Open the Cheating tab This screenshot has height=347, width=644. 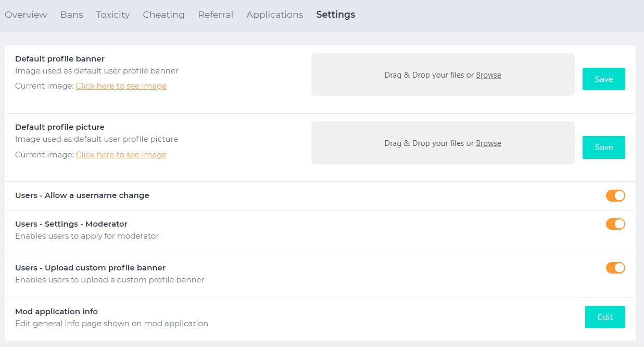pyautogui.click(x=163, y=15)
